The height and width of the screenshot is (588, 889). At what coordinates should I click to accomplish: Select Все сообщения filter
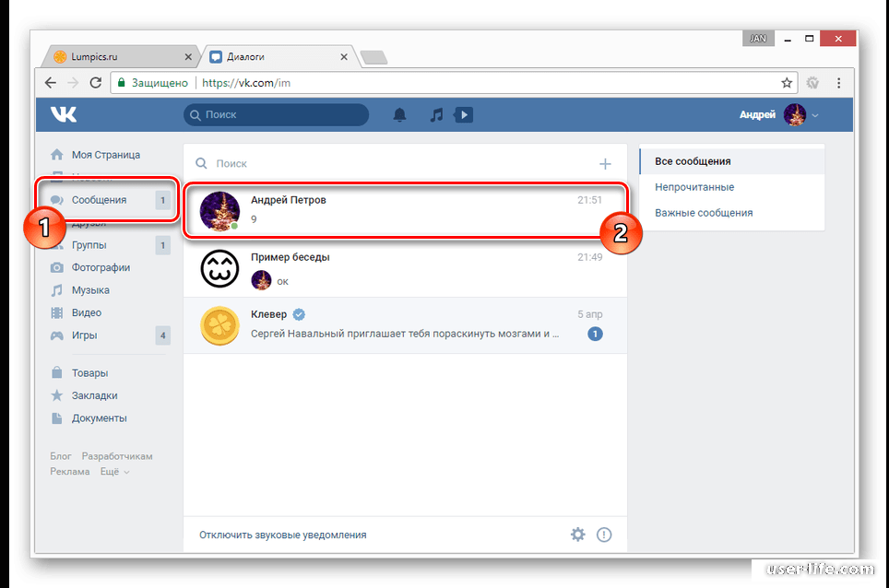[732, 161]
